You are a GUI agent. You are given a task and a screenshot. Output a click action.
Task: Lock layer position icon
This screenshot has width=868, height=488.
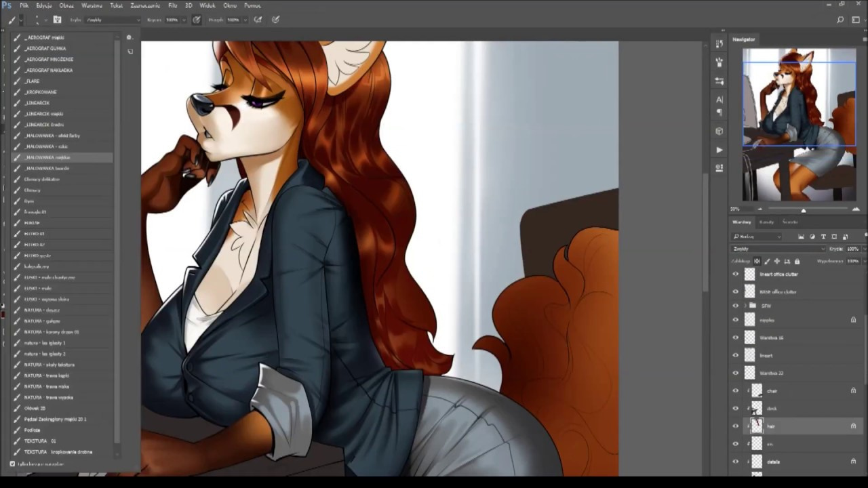(777, 261)
